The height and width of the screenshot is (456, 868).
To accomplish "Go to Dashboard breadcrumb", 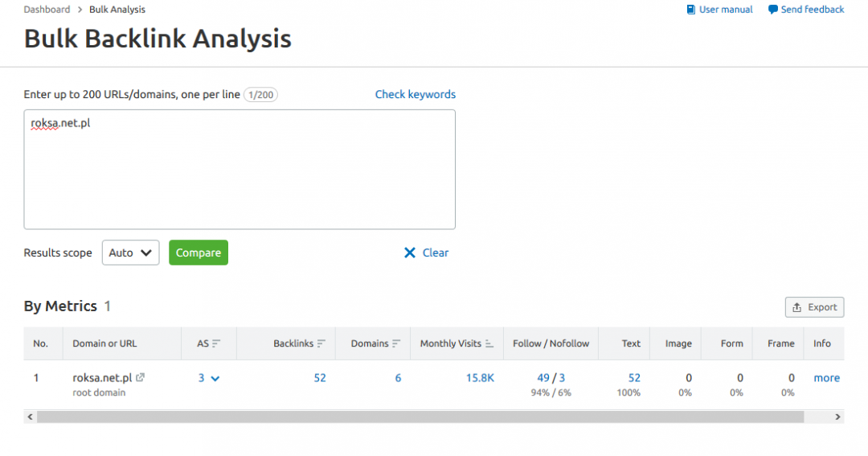I will tap(47, 10).
